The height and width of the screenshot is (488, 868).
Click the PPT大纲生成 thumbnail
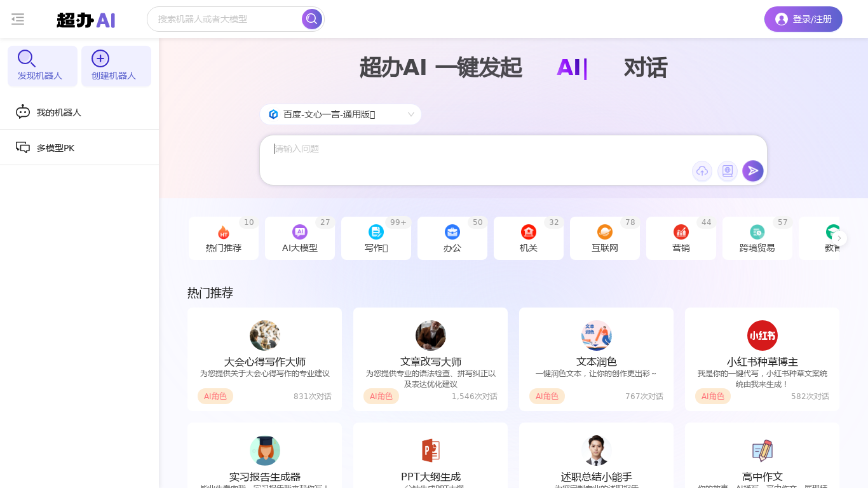tap(430, 451)
